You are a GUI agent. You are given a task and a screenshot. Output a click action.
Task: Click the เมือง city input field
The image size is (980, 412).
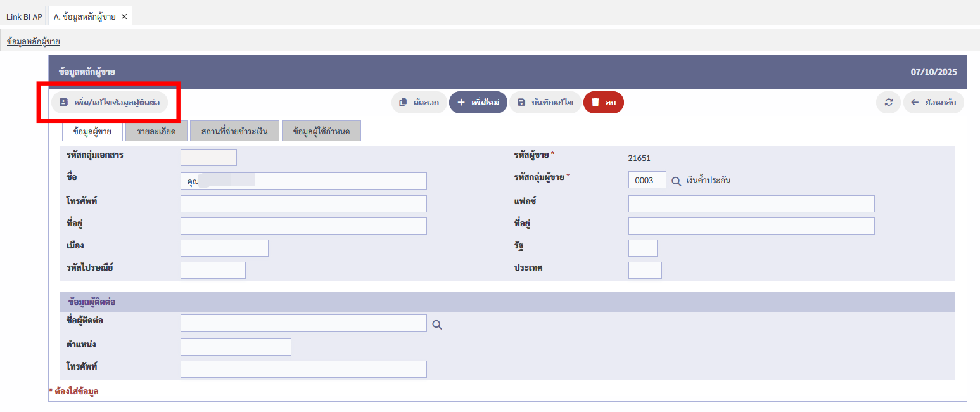click(x=224, y=248)
